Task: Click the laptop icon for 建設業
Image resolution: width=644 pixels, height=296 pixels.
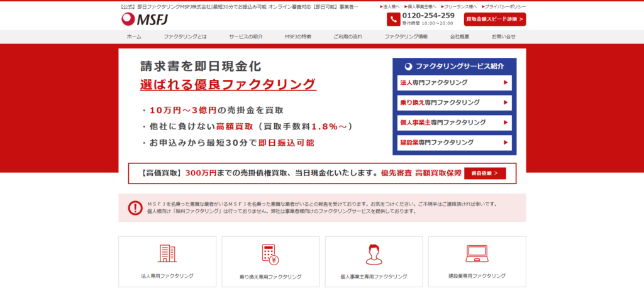Action: [x=477, y=253]
